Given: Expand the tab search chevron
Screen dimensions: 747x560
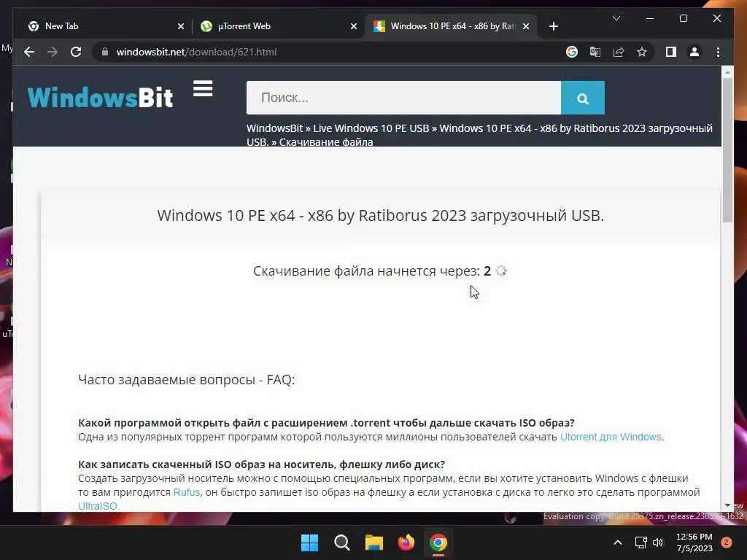Looking at the screenshot, I should click(616, 18).
